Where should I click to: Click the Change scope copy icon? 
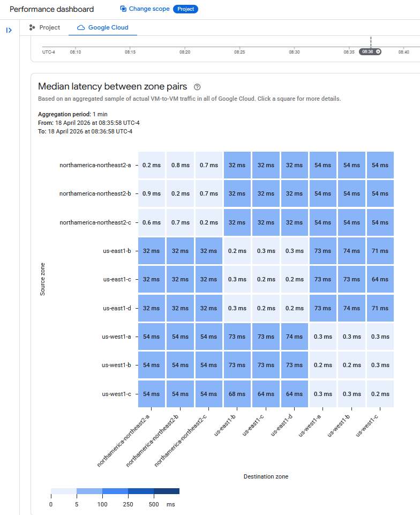(x=123, y=9)
